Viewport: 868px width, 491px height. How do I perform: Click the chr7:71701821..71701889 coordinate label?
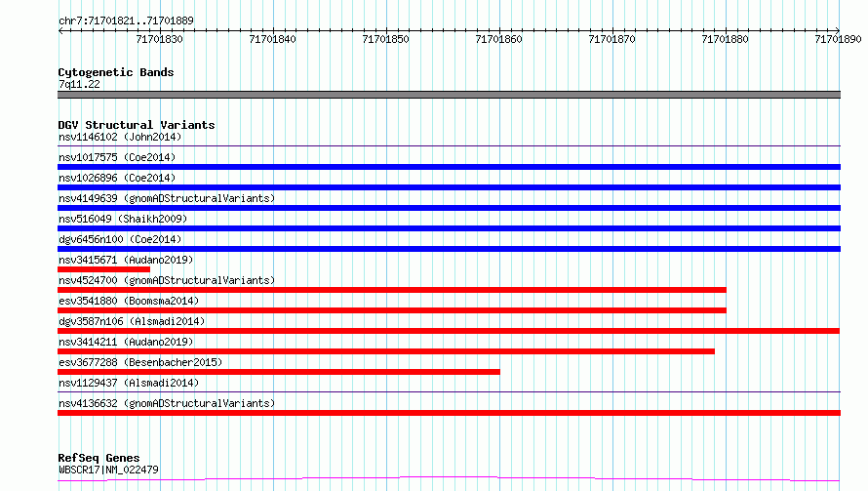126,20
